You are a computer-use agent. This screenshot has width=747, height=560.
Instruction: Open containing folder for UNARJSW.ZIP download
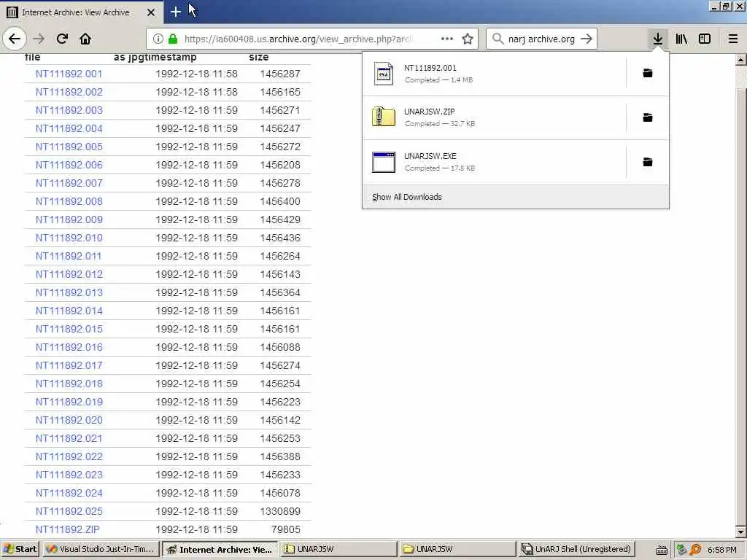648,117
